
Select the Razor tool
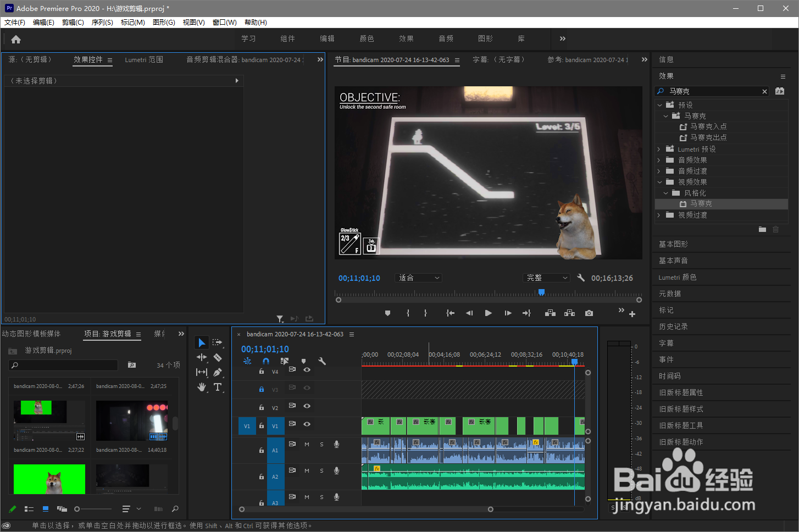point(218,357)
